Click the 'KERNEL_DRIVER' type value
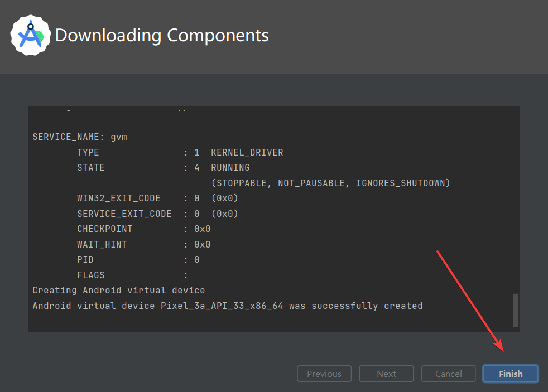This screenshot has height=392, width=548. 247,153
